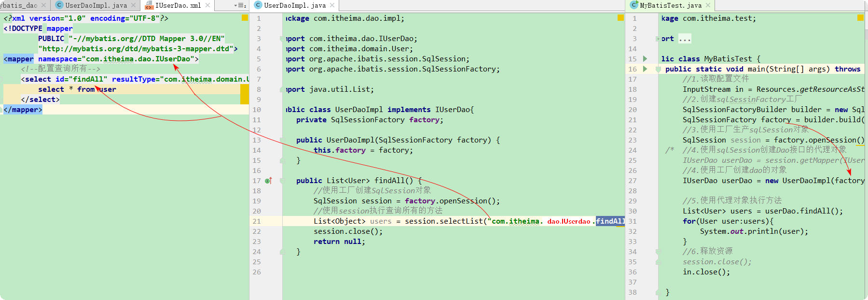This screenshot has height=300, width=868.
Task: Click mybatis-3-mapper.dtd URL string
Action: [136, 49]
